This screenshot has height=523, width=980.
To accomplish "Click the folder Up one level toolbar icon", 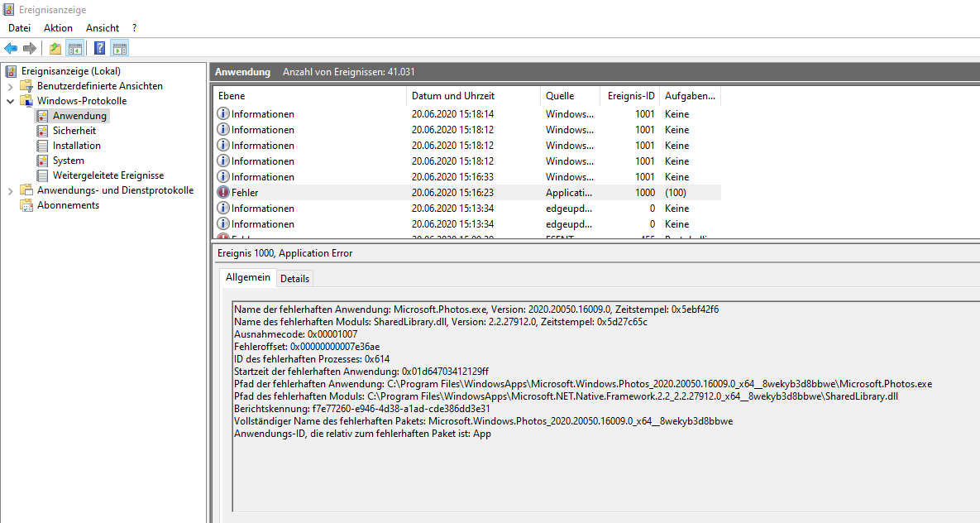I will tap(55, 48).
